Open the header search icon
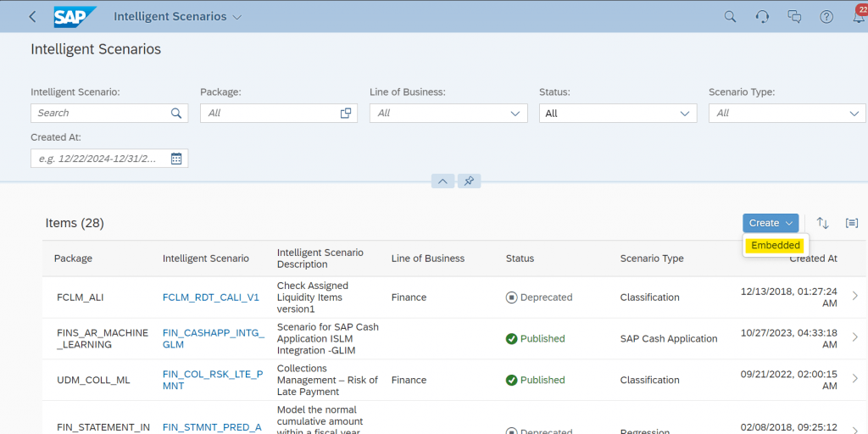 click(731, 17)
